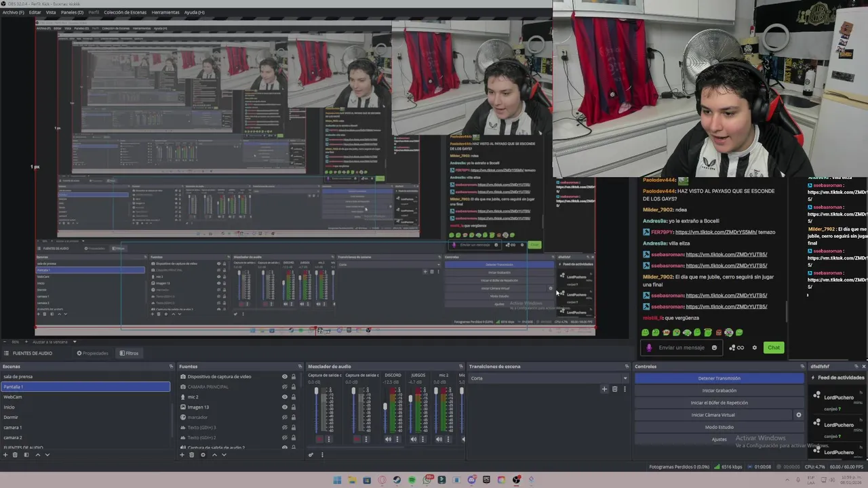Open DISCORD channel options menu

click(x=397, y=439)
